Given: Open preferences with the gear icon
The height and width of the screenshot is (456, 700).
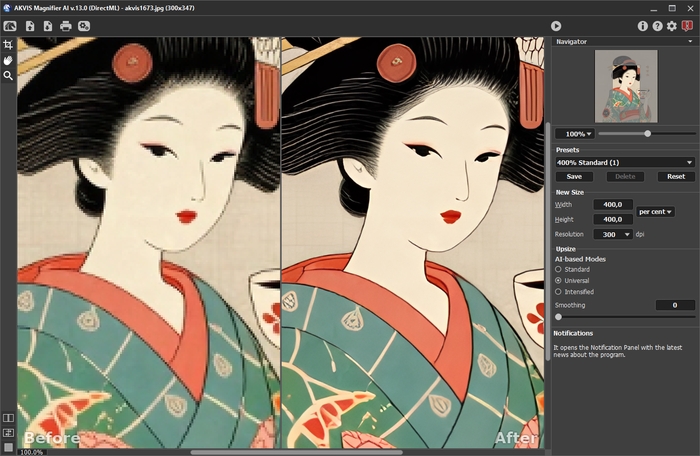Looking at the screenshot, I should pyautogui.click(x=672, y=26).
